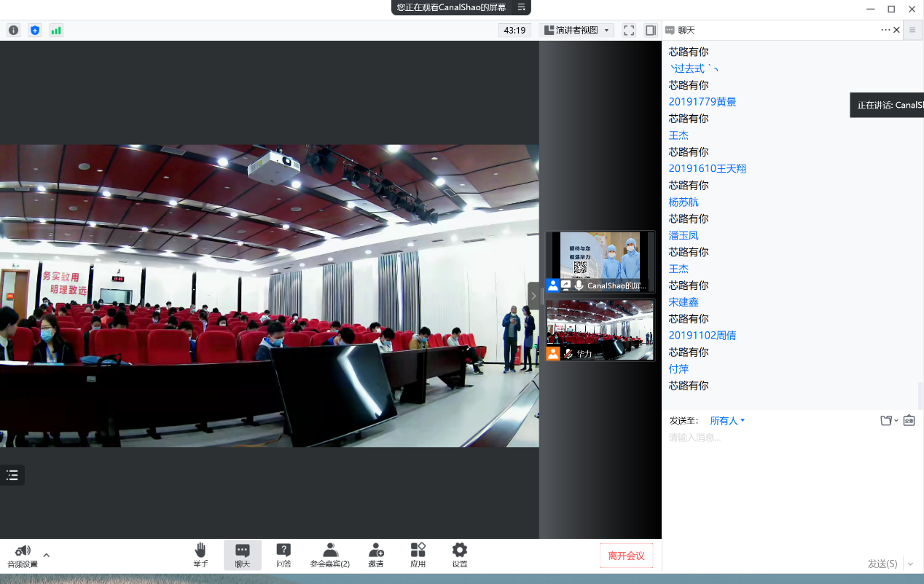Toggle the side panel layout button

[651, 30]
